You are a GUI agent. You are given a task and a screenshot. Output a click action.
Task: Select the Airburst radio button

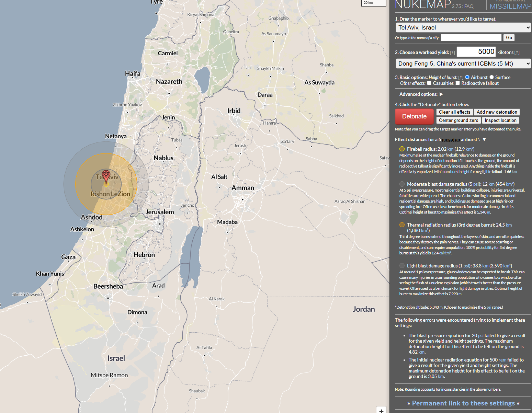coord(467,77)
